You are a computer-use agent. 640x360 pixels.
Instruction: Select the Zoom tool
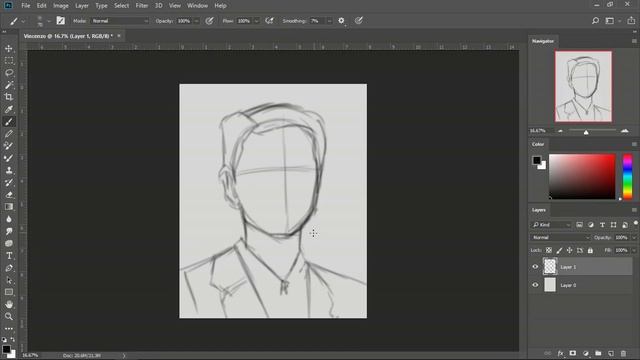click(x=9, y=316)
